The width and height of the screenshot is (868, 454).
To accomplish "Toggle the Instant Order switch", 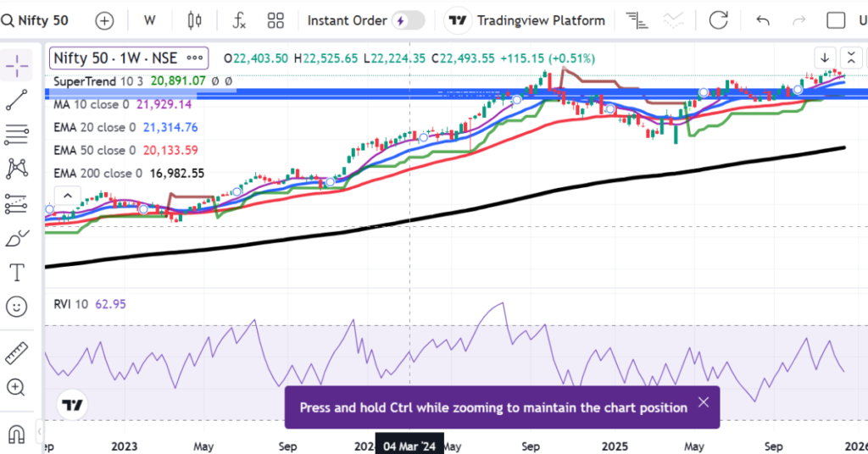I will 409,21.
